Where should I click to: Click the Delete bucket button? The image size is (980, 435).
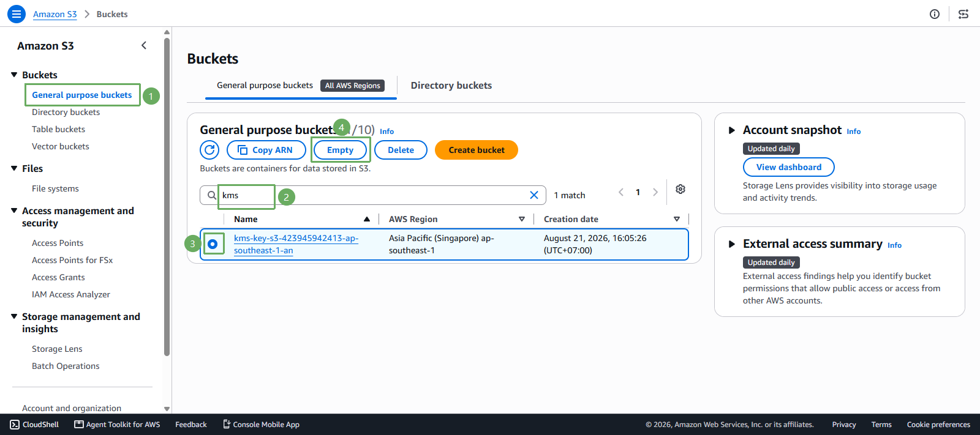(401, 150)
